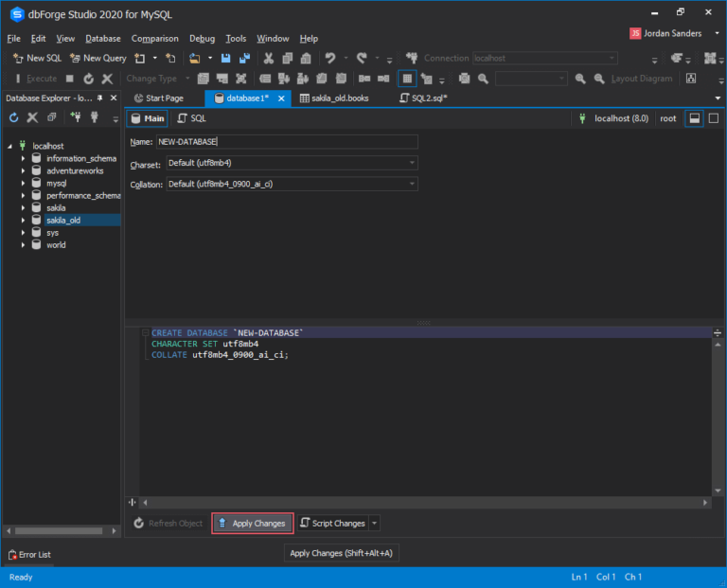Viewport: 727px width, 588px height.
Task: Open the Connection localhost dropdown
Action: pyautogui.click(x=612, y=58)
